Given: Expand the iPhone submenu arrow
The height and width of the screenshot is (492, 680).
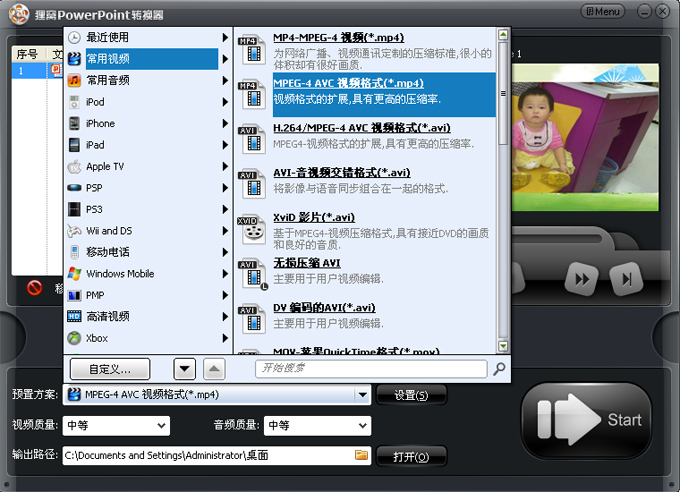Looking at the screenshot, I should coord(225,123).
